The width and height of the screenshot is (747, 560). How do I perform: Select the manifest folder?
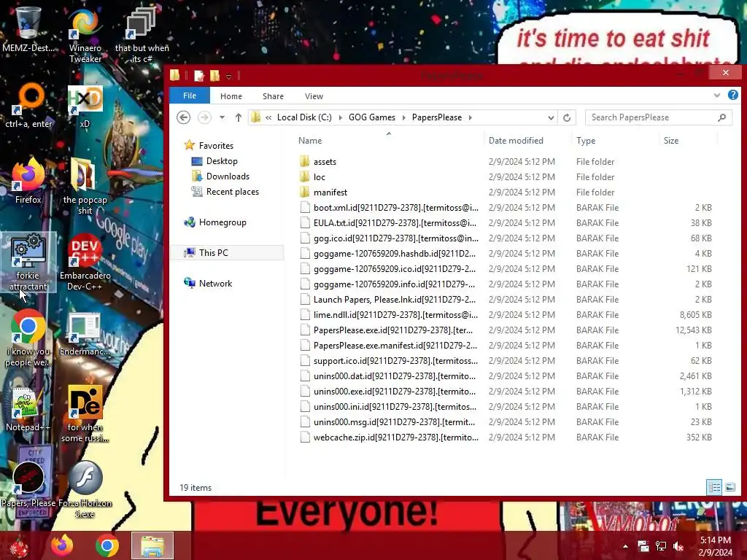(330, 192)
